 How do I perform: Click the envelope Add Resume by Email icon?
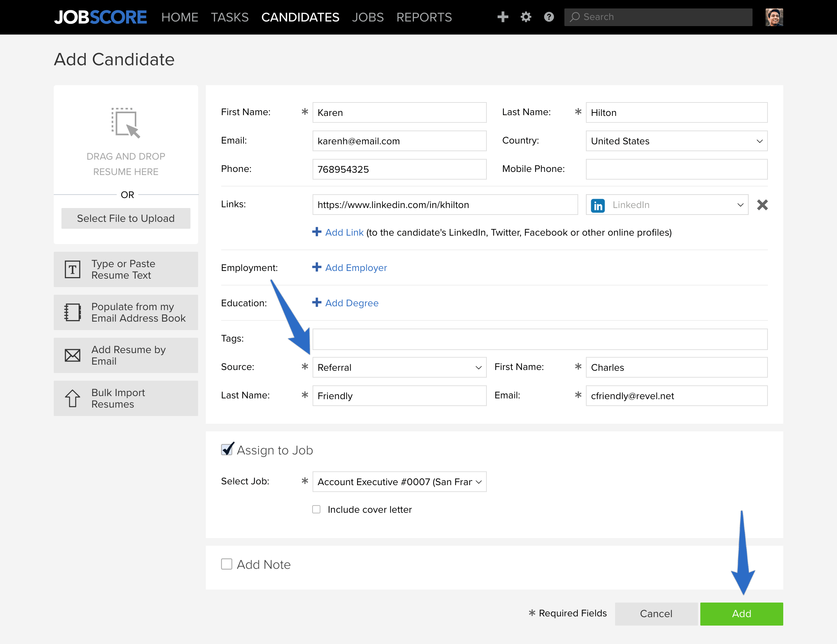[73, 355]
